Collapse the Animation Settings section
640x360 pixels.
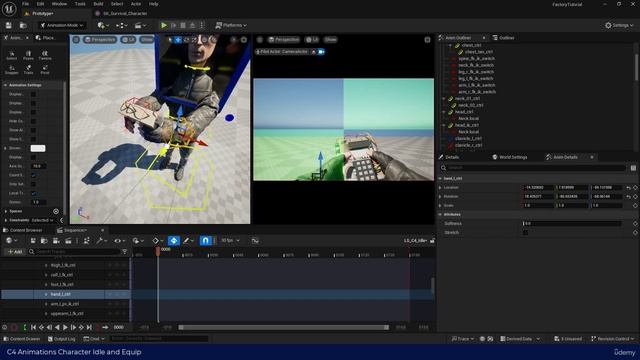(6, 85)
